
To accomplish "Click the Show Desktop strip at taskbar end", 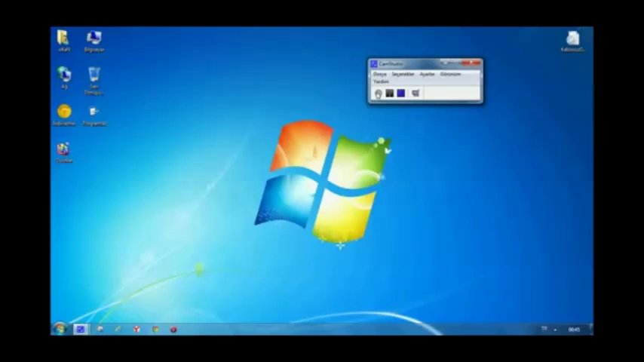I will pos(591,329).
